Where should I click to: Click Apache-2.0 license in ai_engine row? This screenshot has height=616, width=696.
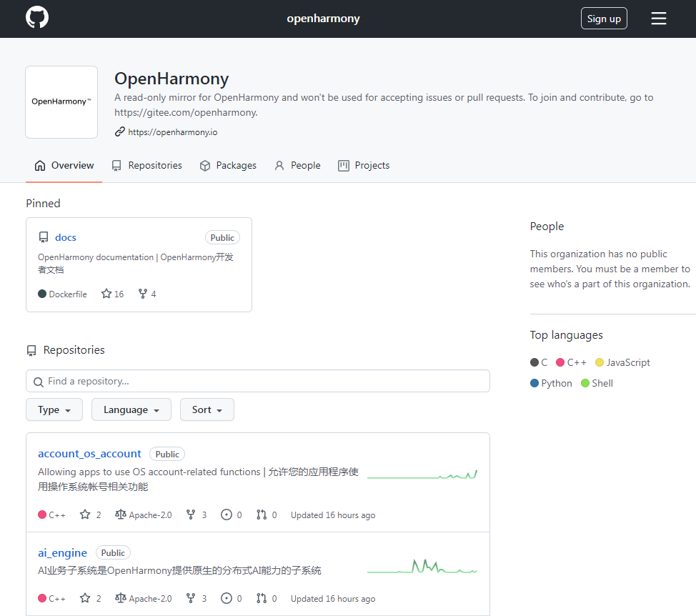[x=150, y=599]
